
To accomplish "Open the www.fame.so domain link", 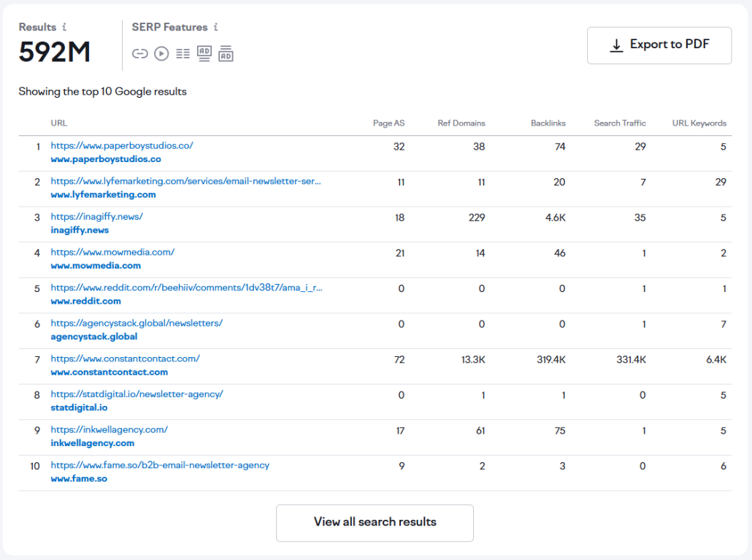I will point(79,478).
